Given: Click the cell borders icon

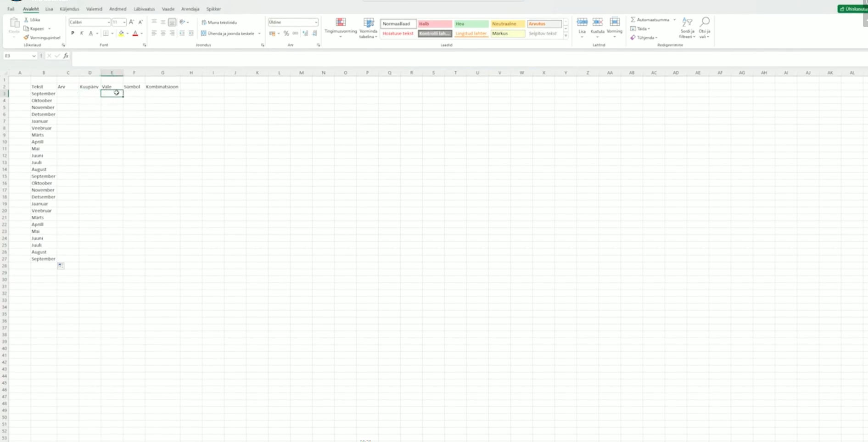Looking at the screenshot, I should [x=106, y=33].
